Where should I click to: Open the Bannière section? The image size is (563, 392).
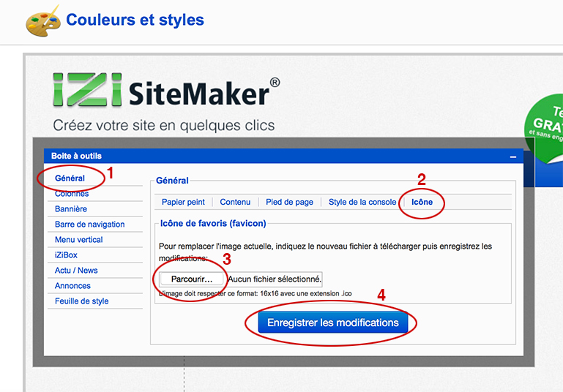[x=71, y=209]
